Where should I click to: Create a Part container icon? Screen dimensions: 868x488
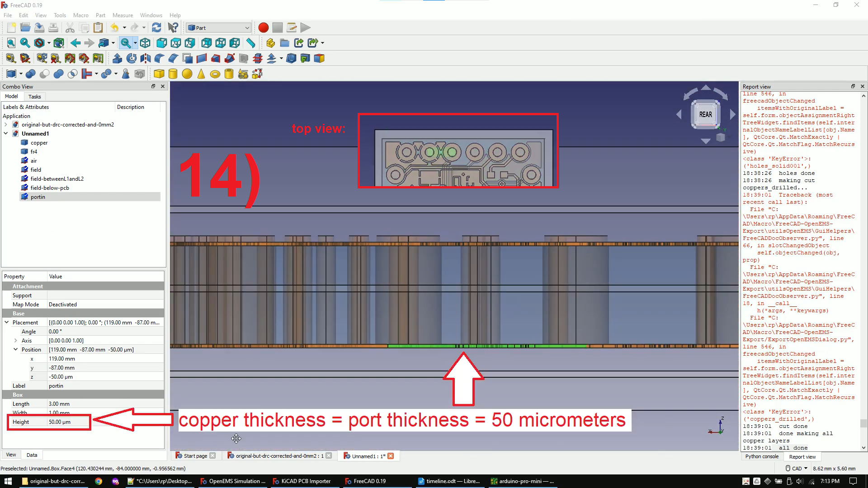coord(270,43)
